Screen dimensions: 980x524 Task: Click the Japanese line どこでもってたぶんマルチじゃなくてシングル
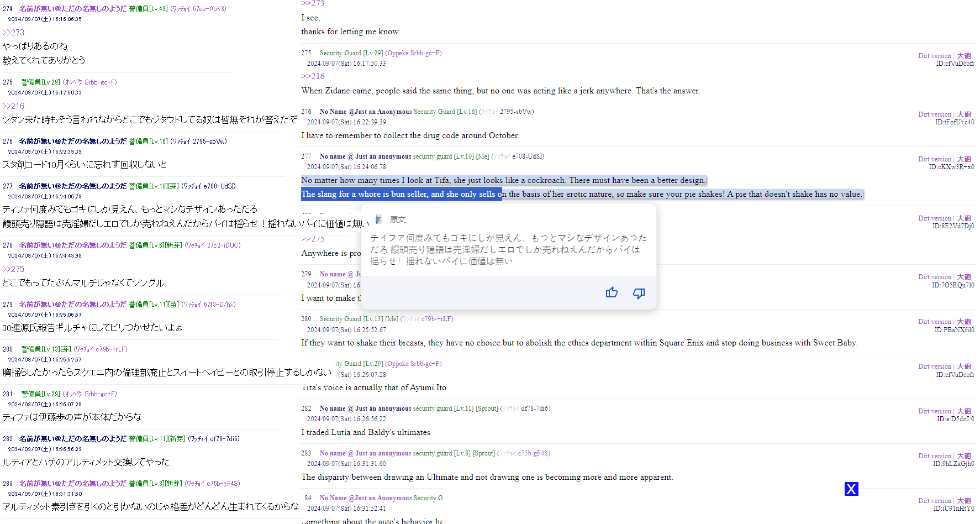tap(83, 283)
